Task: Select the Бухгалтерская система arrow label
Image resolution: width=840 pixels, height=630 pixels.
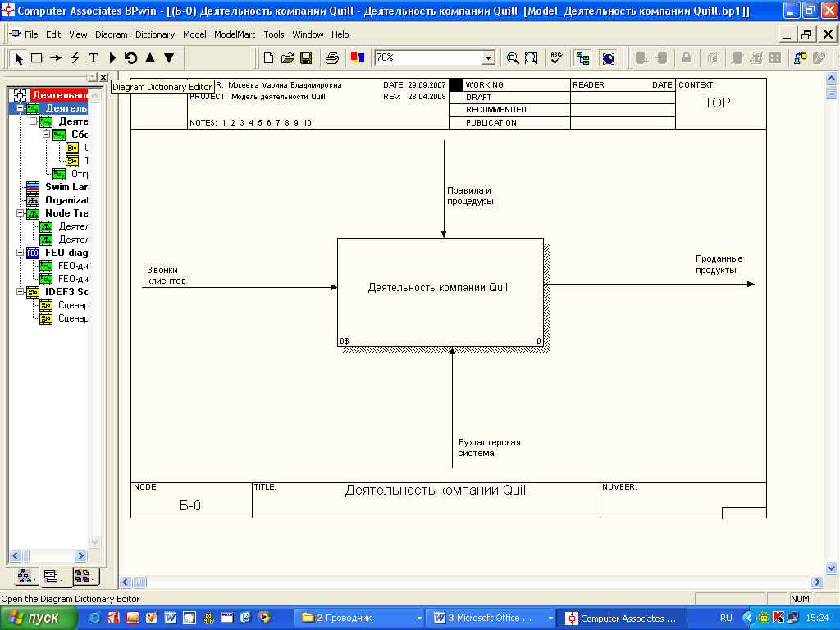Action: tap(489, 448)
